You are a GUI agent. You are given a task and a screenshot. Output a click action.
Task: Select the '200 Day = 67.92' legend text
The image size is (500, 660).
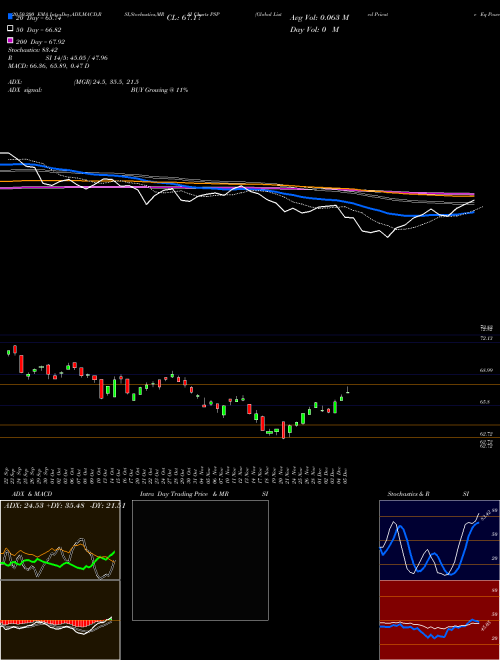40,42
